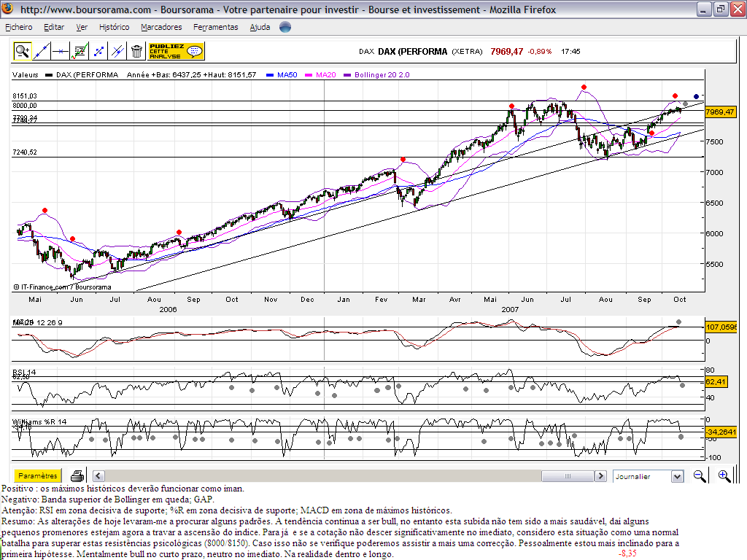Click the trash can to delete drawings
This screenshot has height=560, width=747.
136,51
